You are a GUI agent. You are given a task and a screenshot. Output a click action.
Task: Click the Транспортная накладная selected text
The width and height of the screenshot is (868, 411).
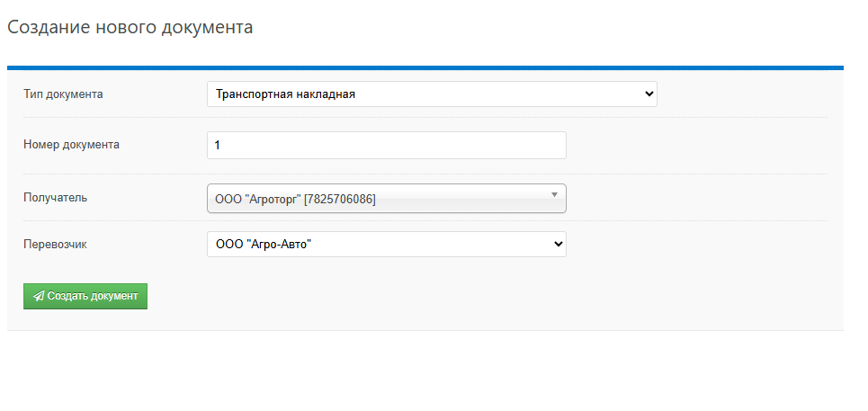pos(285,94)
